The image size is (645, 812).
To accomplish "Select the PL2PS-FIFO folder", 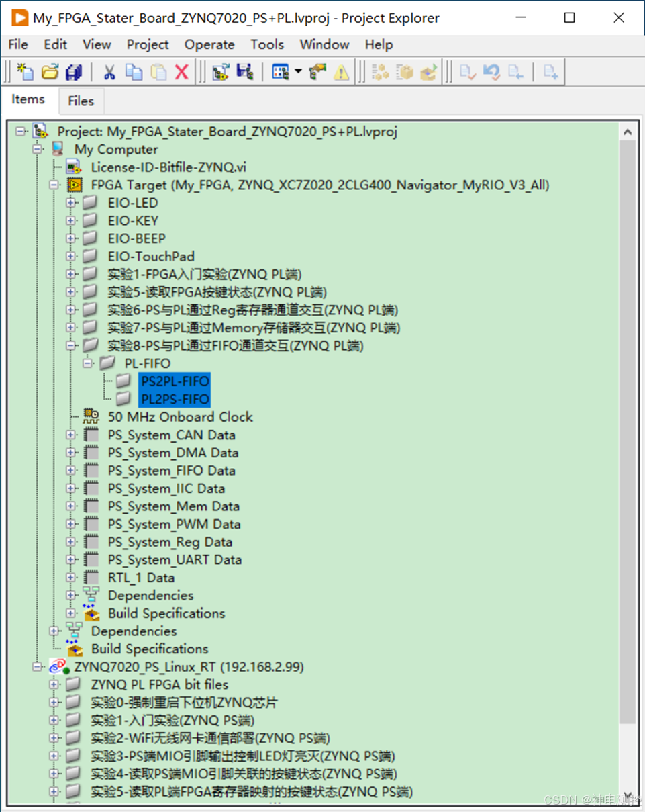I will 175,399.
